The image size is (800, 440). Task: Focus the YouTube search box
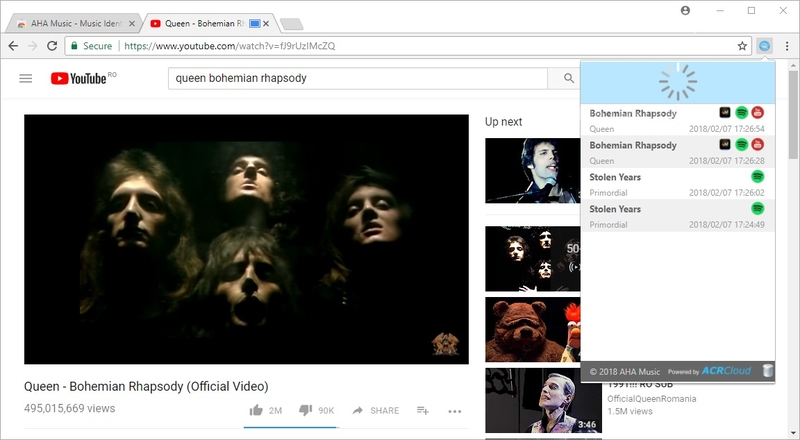point(358,78)
